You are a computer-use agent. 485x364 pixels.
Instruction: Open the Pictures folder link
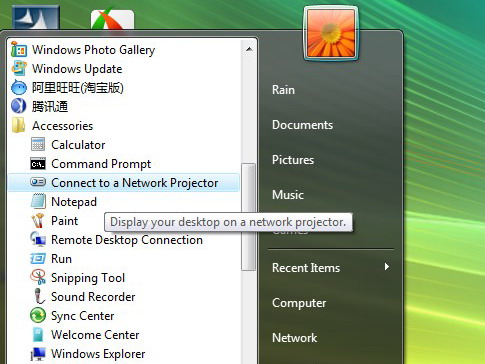(293, 160)
